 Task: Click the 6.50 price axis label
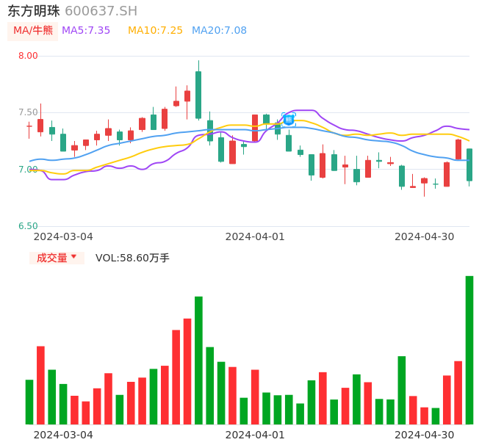pyautogui.click(x=28, y=226)
